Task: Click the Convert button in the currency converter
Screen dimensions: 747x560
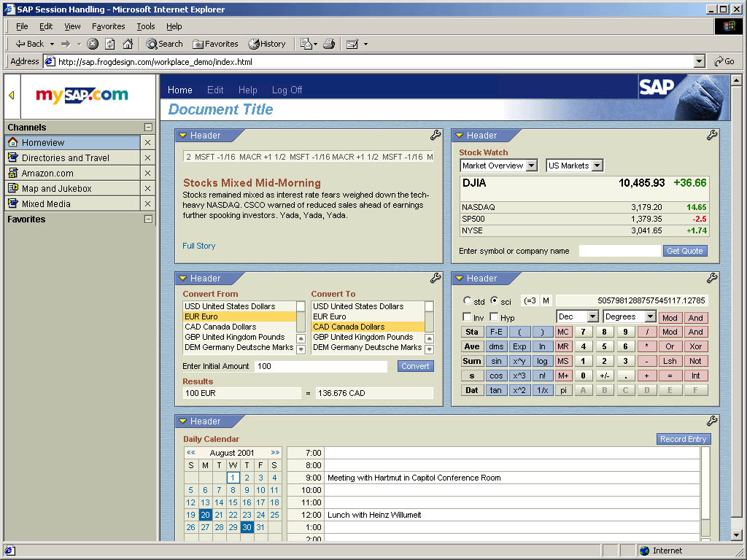Action: click(415, 366)
